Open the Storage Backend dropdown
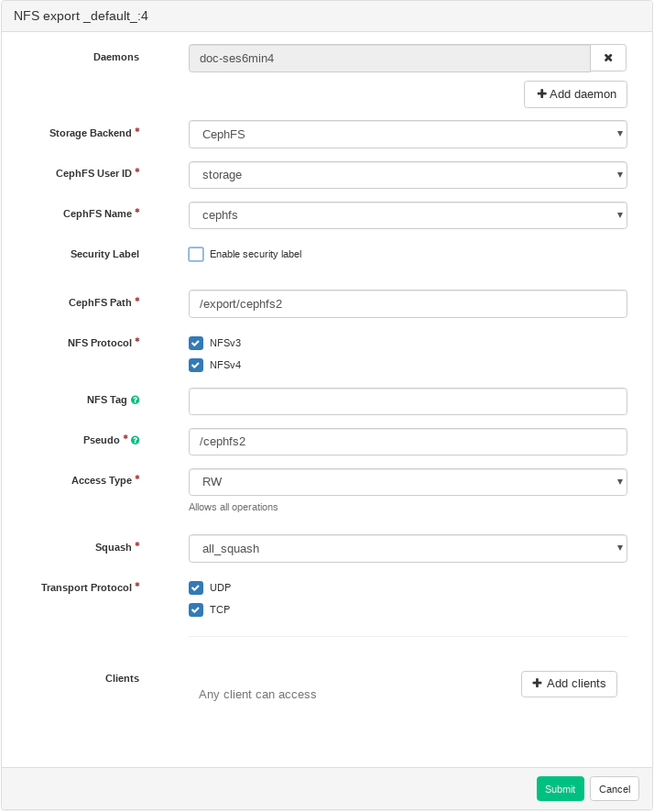The height and width of the screenshot is (812, 654). (x=408, y=135)
